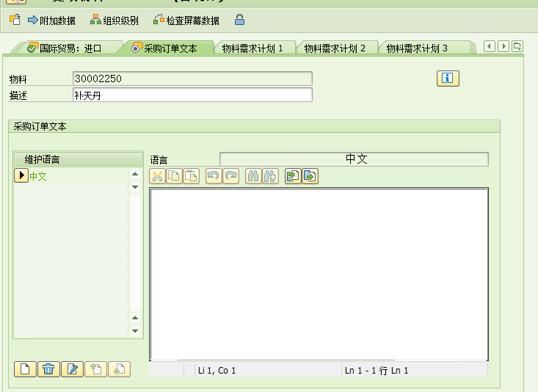Click the blue information icon button
Viewport: 538px width, 392px height.
pos(448,79)
